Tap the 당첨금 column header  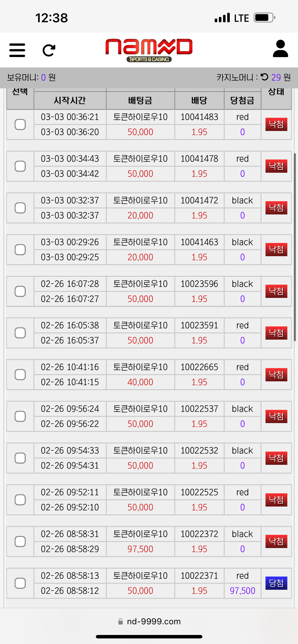[x=242, y=101]
